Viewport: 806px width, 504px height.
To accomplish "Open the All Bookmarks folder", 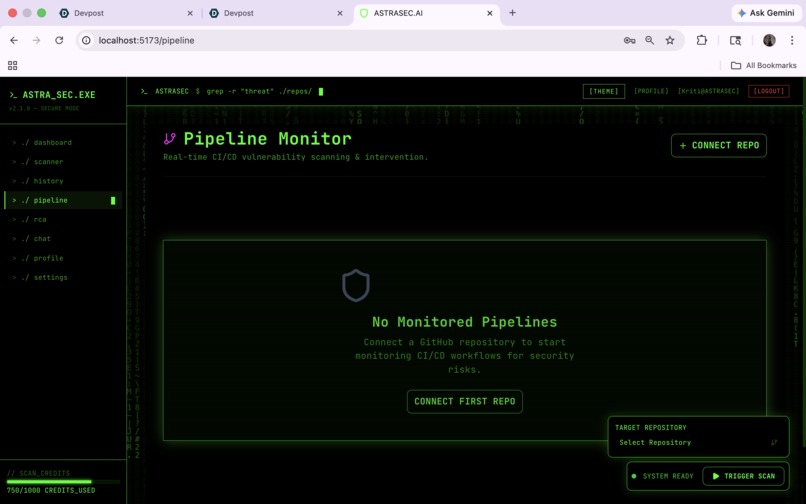I will point(763,65).
